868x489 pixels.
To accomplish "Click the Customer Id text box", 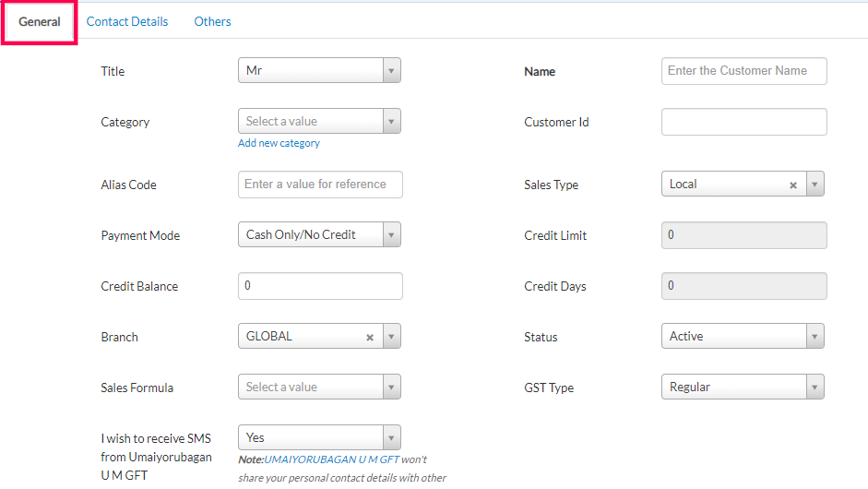I will (x=743, y=122).
